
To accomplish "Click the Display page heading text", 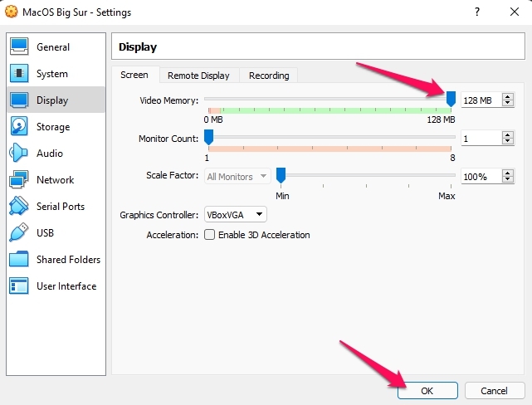I will (x=138, y=46).
